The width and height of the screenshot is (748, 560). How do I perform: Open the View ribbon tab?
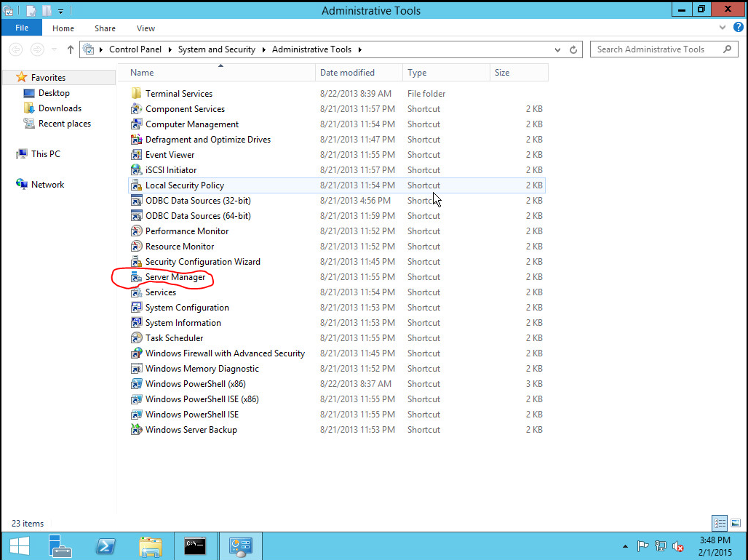point(146,28)
